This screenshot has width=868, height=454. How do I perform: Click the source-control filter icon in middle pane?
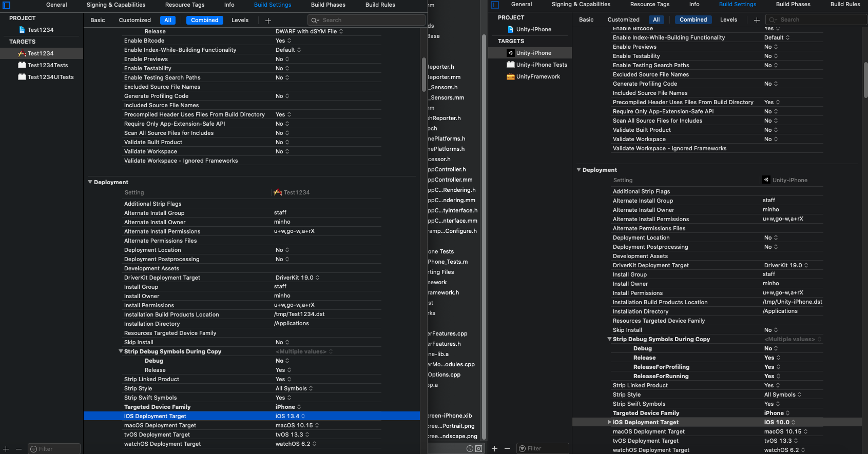coord(479,448)
